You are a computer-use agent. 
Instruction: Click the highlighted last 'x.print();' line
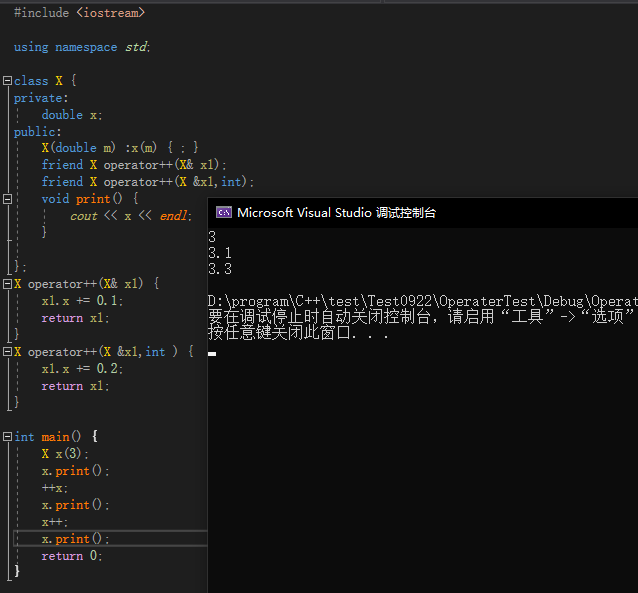click(x=75, y=539)
